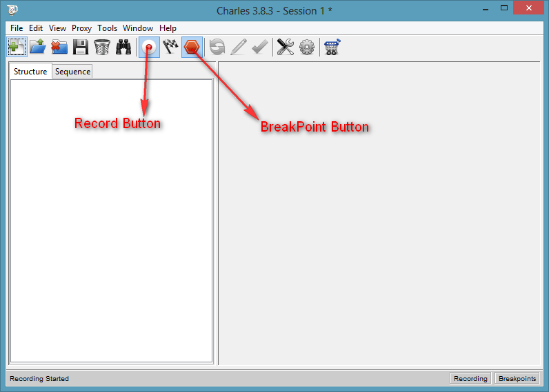Open the Proxy menu
Screen dimensions: 549x392
pyautogui.click(x=81, y=28)
